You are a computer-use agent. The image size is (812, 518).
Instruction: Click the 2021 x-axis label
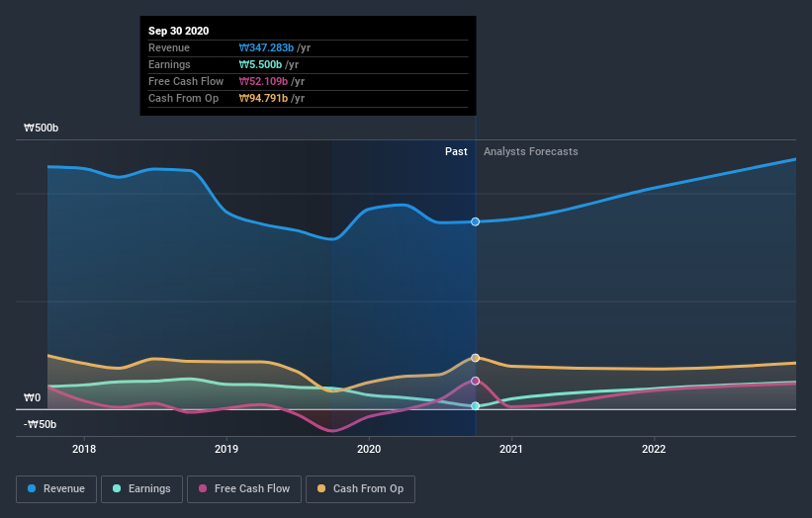coord(511,449)
